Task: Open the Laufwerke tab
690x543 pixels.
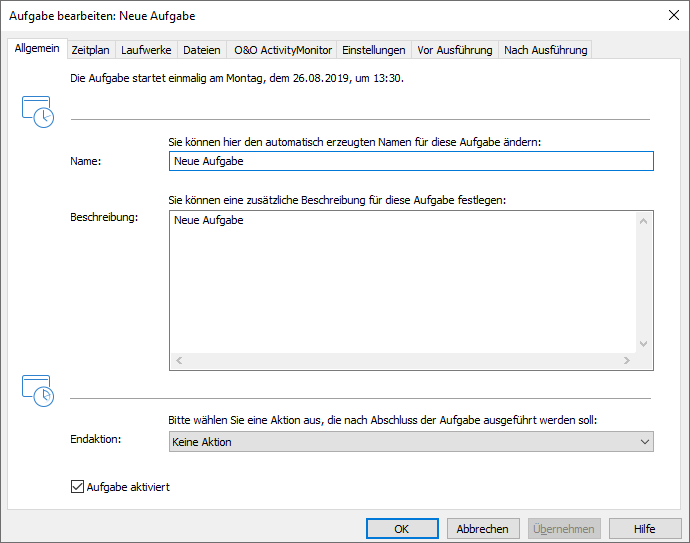Action: tap(146, 50)
